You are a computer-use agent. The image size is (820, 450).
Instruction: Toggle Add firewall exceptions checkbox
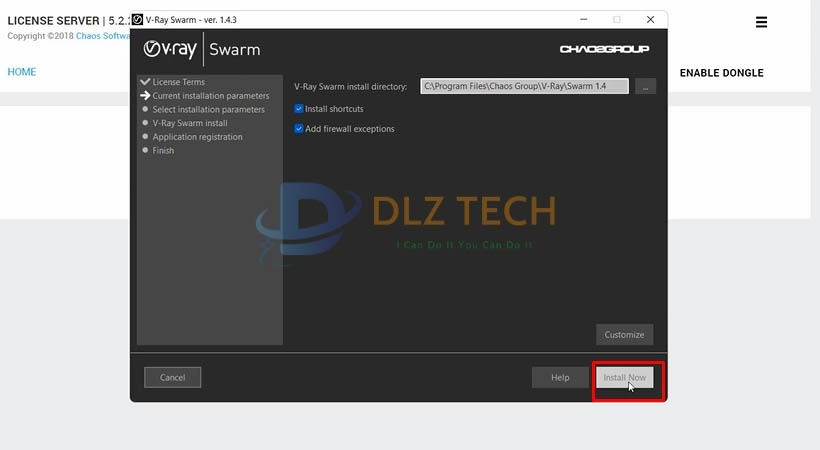pyautogui.click(x=299, y=129)
